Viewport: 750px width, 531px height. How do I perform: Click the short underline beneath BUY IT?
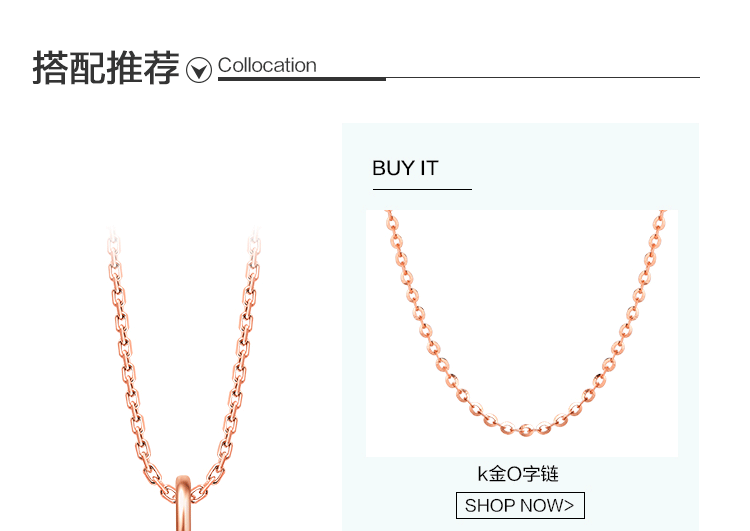coord(422,189)
